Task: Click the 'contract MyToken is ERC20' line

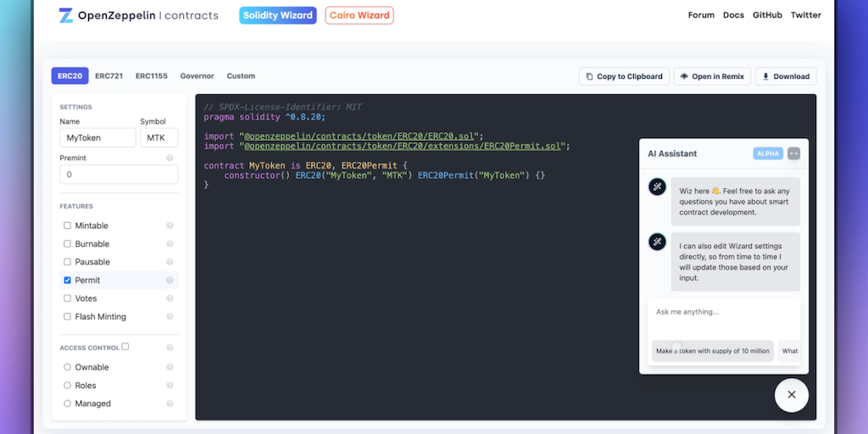Action: 305,165
